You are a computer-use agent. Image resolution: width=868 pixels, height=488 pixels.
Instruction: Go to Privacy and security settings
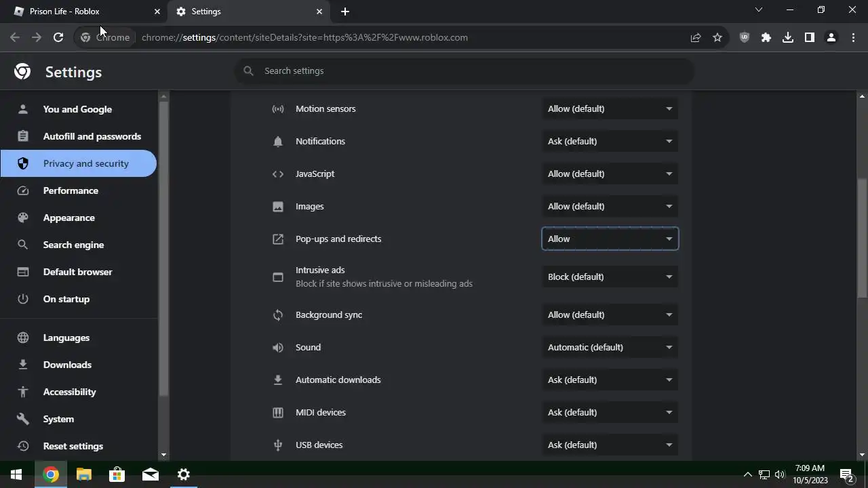pyautogui.click(x=85, y=163)
